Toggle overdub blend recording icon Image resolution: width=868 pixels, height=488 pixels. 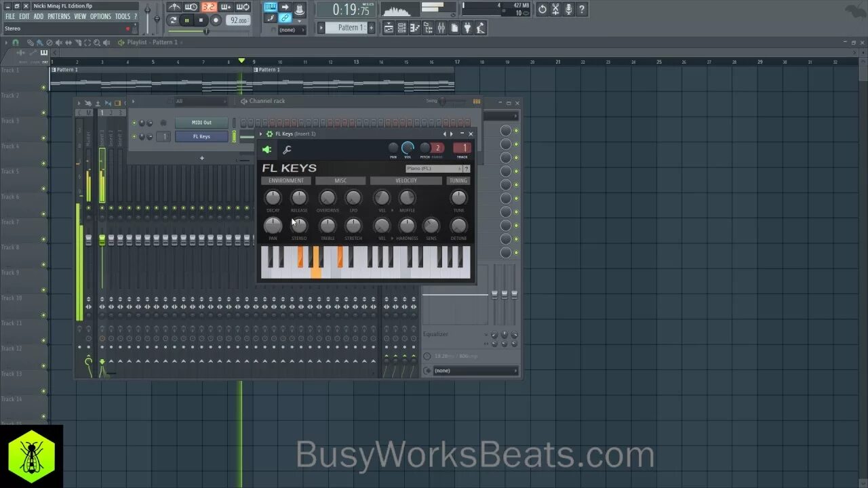click(226, 7)
